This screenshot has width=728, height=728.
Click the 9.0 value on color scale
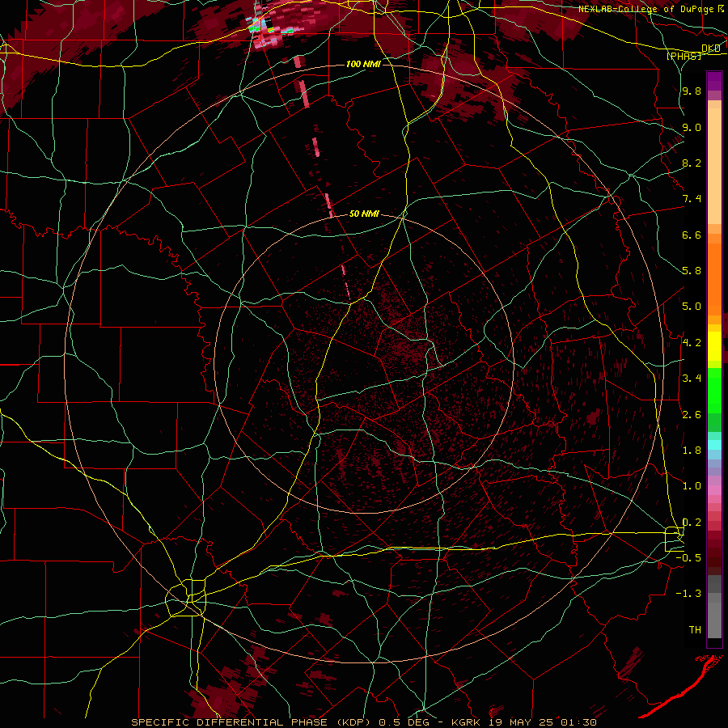pyautogui.click(x=692, y=127)
